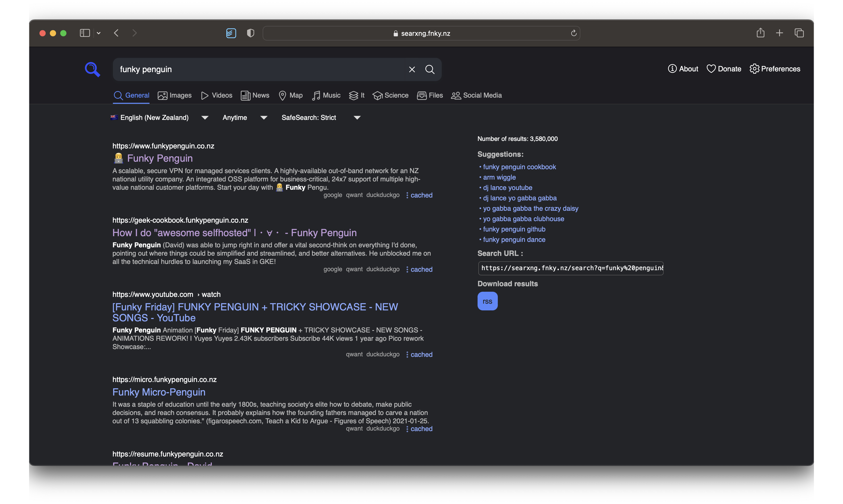Open the Safari share icon
Image resolution: width=843 pixels, height=504 pixels.
coord(760,33)
